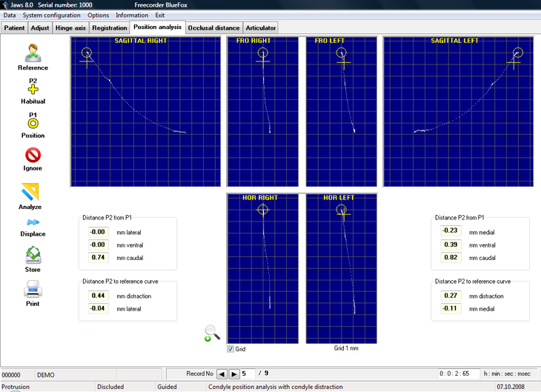The width and height of the screenshot is (541, 392).
Task: Click the Record No input field
Action: [248, 373]
